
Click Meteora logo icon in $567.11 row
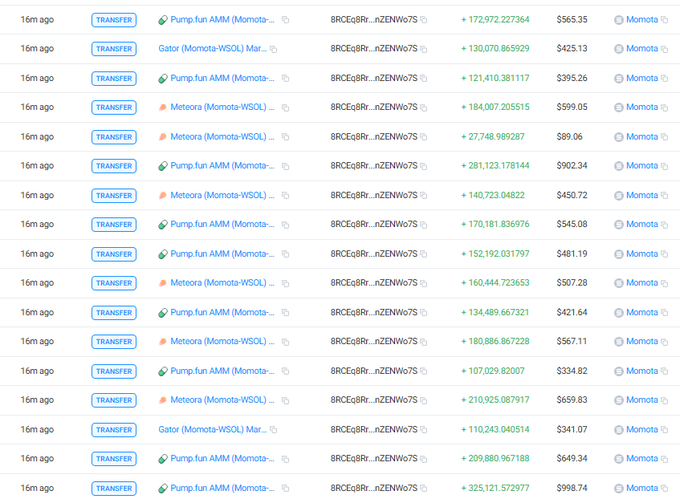(163, 341)
